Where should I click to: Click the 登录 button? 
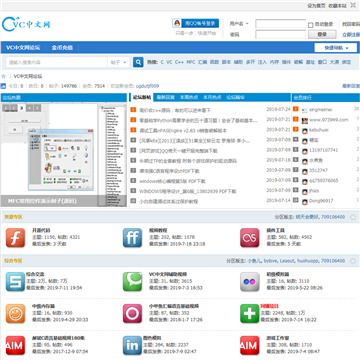(322, 34)
